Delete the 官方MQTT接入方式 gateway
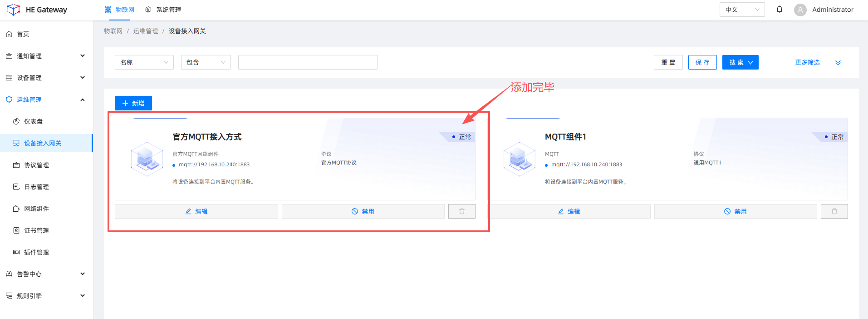 point(462,211)
